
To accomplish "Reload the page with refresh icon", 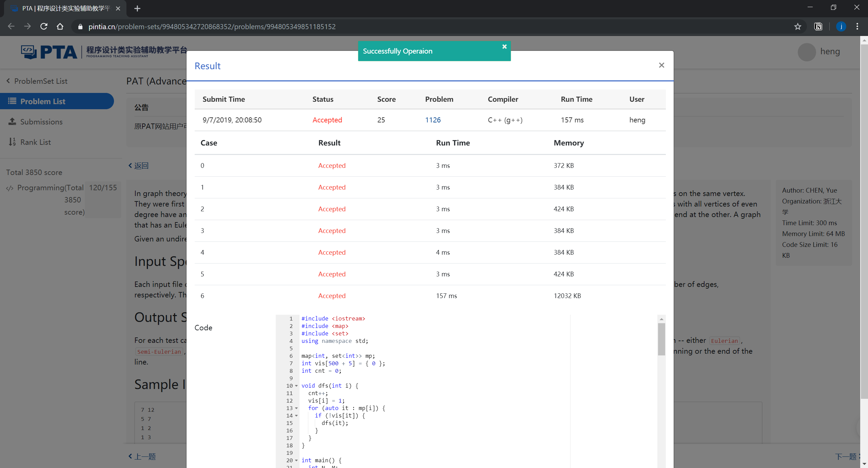I will 44,26.
